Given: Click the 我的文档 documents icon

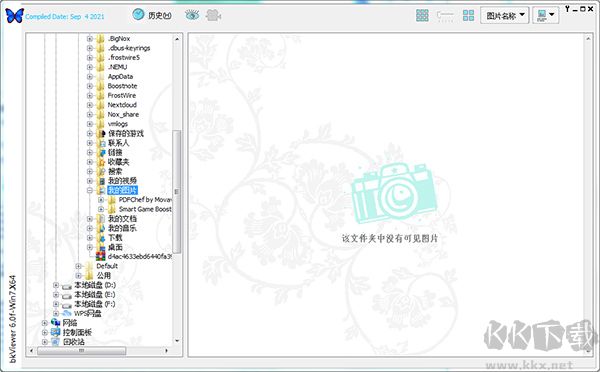Looking at the screenshot, I should pyautogui.click(x=101, y=219).
